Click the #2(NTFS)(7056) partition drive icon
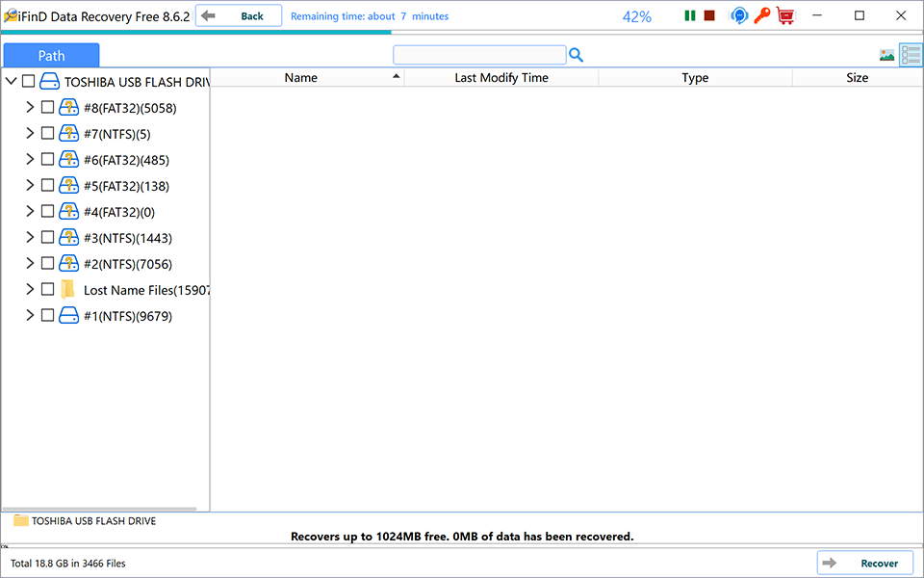Image resolution: width=924 pixels, height=578 pixels. [69, 263]
